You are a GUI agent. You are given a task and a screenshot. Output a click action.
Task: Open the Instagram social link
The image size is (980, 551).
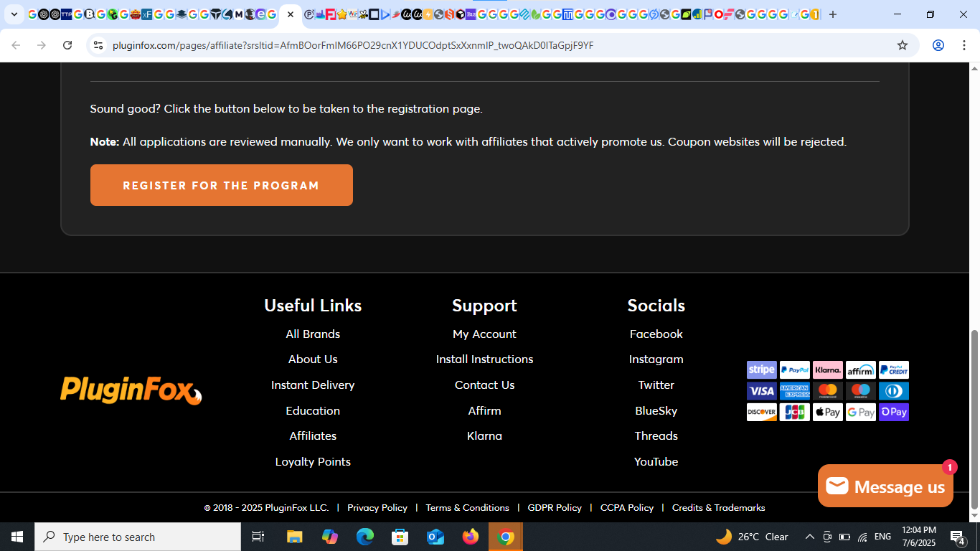656,359
